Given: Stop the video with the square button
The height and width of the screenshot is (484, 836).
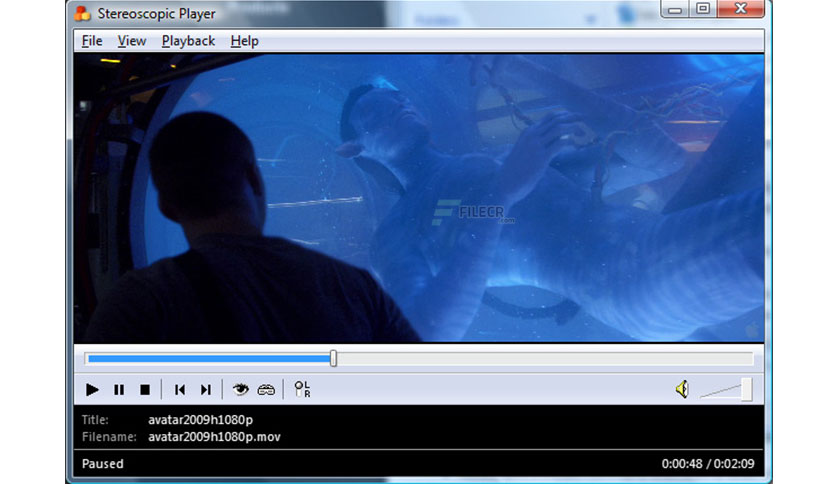Looking at the screenshot, I should point(144,390).
